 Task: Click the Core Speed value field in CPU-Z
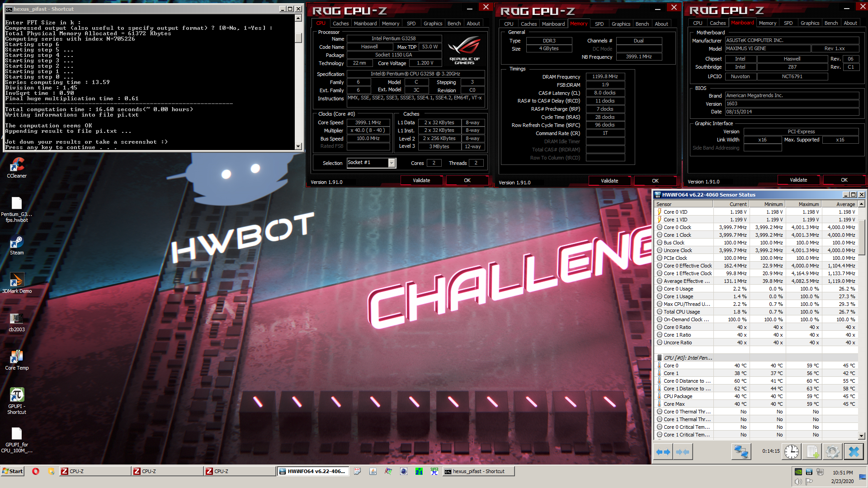(x=368, y=122)
